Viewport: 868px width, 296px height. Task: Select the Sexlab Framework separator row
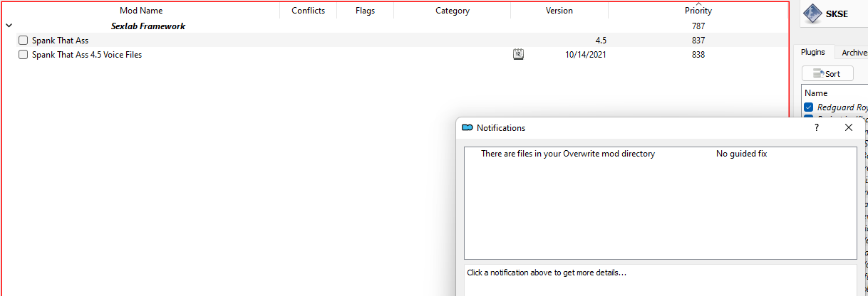coord(396,26)
